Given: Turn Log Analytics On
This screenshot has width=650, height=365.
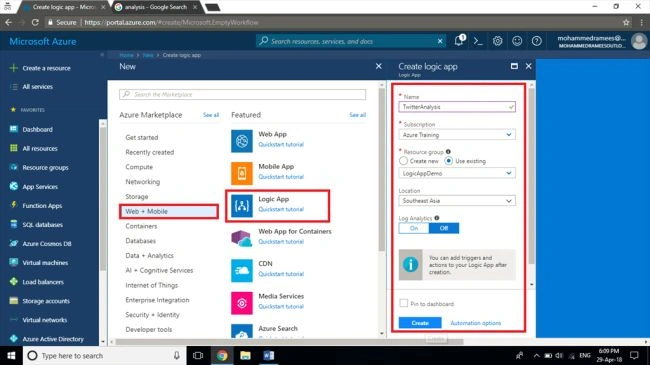Looking at the screenshot, I should 414,228.
